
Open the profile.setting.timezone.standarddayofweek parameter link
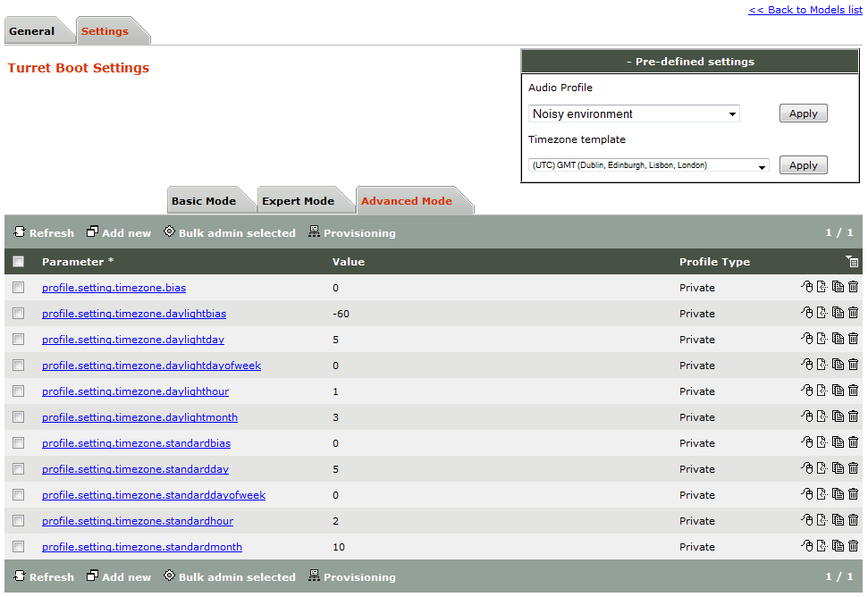point(154,494)
